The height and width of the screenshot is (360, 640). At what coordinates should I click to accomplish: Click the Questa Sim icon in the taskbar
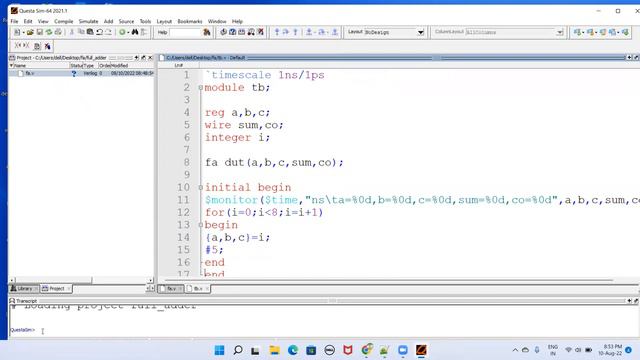[421, 350]
